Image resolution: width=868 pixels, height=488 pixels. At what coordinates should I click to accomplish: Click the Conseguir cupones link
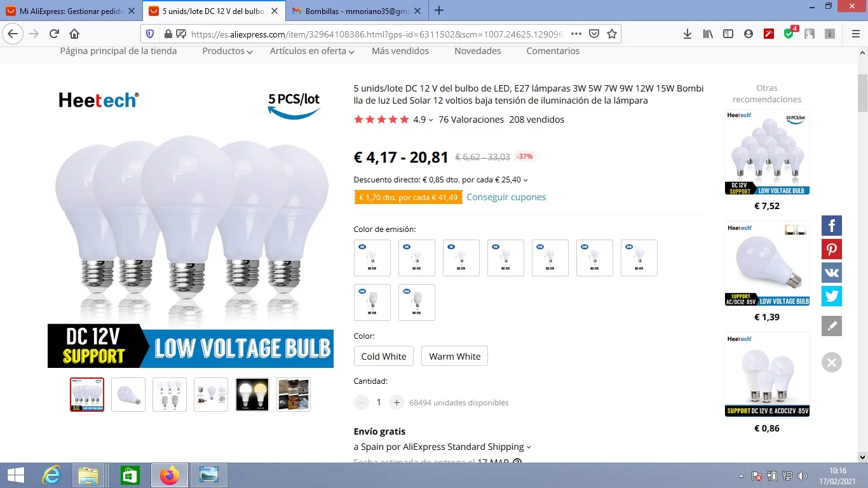506,197
